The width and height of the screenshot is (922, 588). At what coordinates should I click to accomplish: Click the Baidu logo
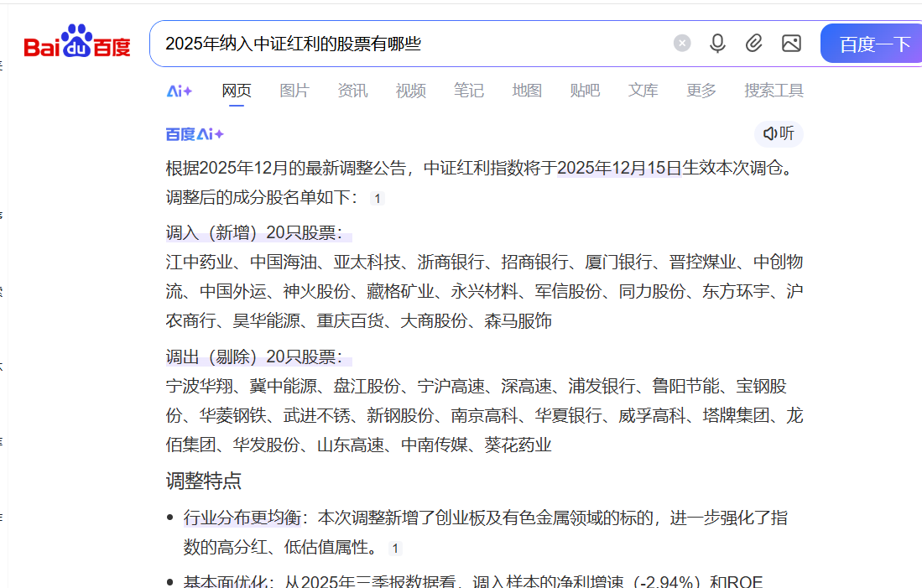77,41
